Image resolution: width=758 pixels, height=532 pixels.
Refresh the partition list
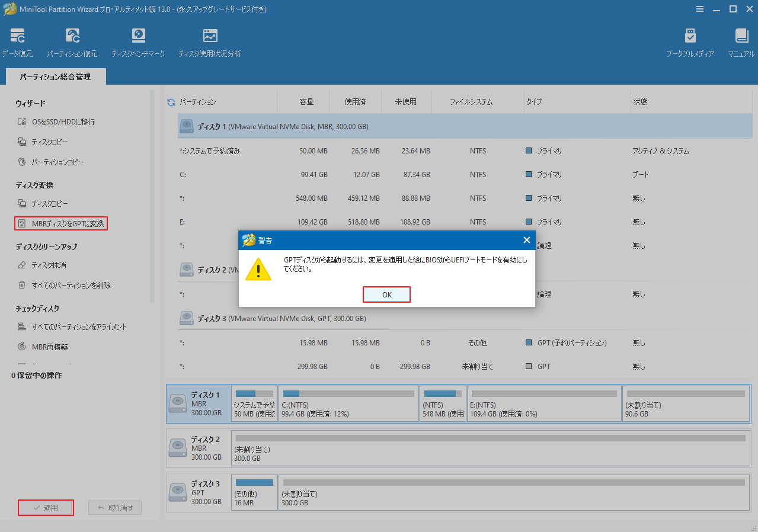pyautogui.click(x=171, y=101)
